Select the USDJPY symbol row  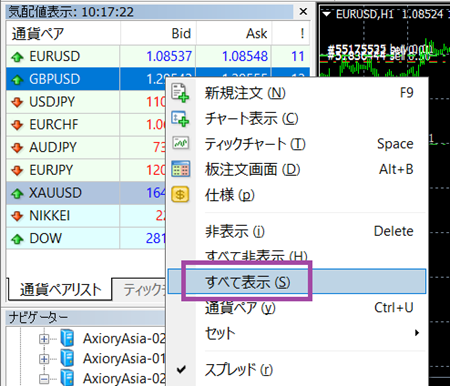pyautogui.click(x=86, y=102)
